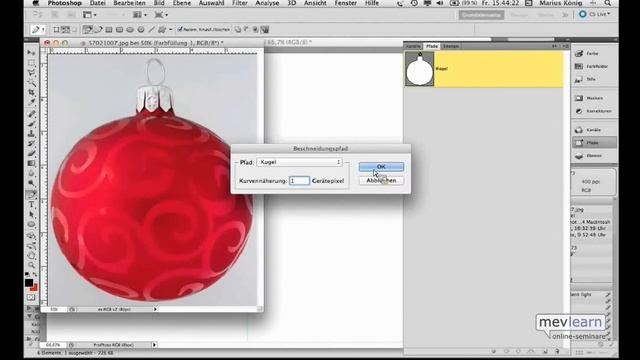Delete path with trash icon in Pfade panel
The width and height of the screenshot is (640, 360).
click(x=557, y=351)
